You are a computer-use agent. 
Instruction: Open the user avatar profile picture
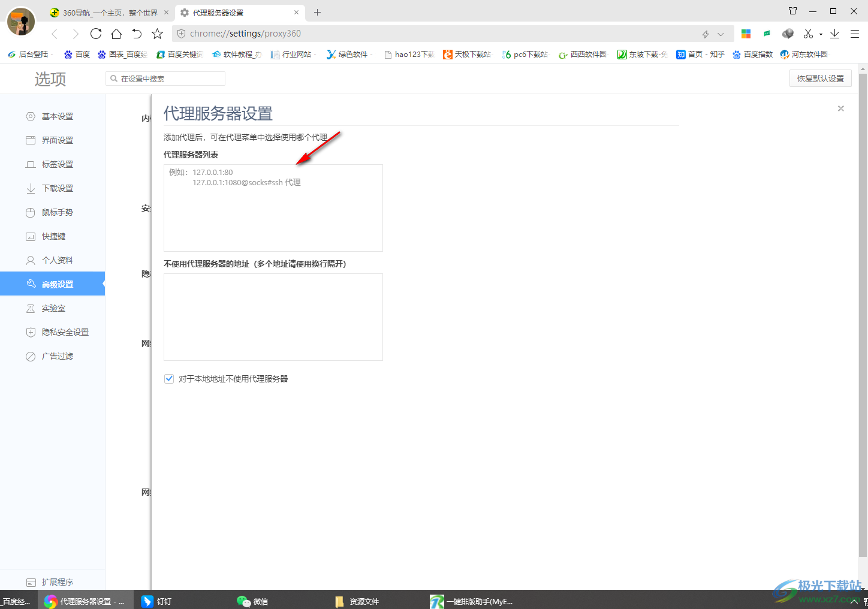click(x=21, y=22)
